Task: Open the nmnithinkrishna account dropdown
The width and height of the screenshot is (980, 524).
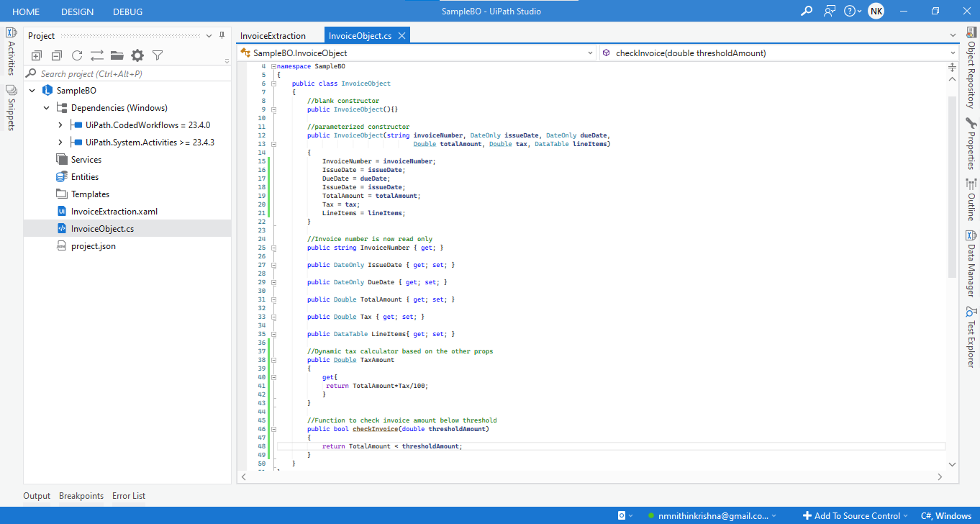Action: (x=712, y=515)
